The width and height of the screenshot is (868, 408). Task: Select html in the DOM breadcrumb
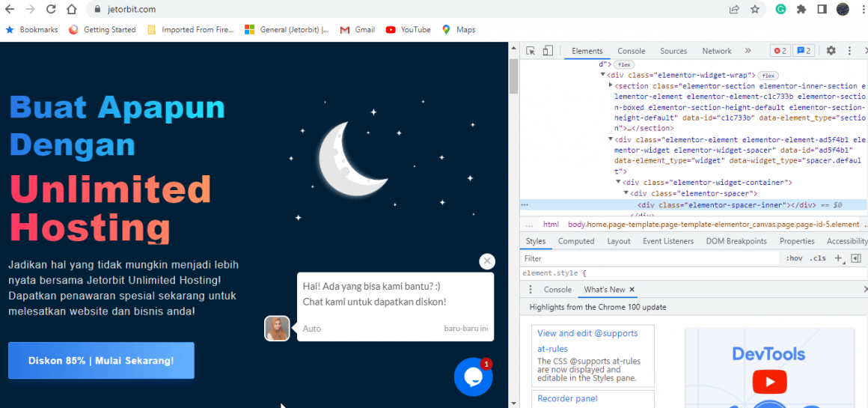point(551,224)
